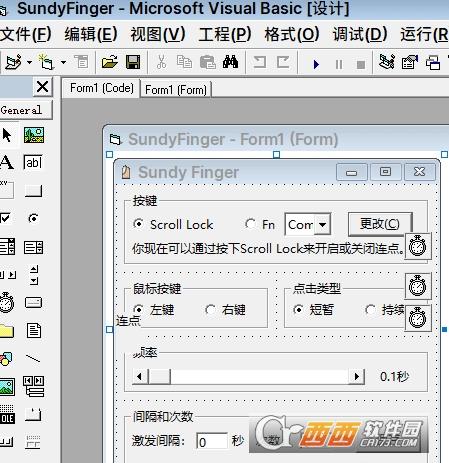Select the VScrollBar control tool
Image resolution: width=449 pixels, height=463 pixels.
34,275
